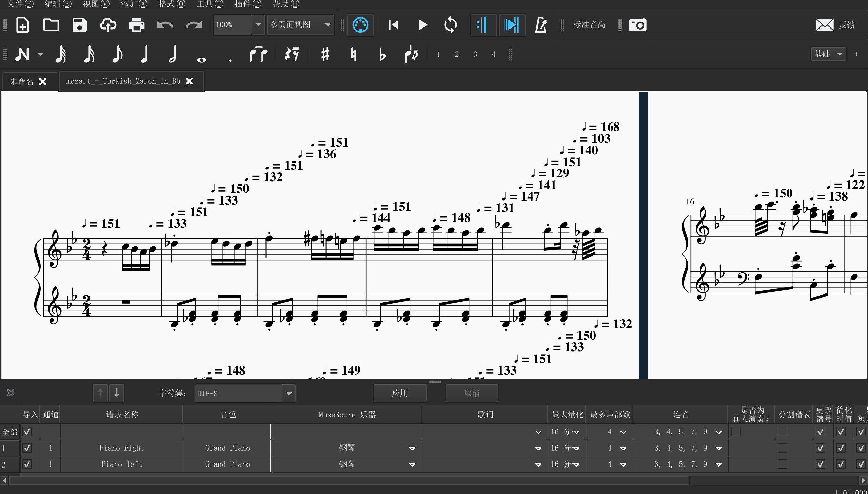Add a tie between notes

click(258, 54)
